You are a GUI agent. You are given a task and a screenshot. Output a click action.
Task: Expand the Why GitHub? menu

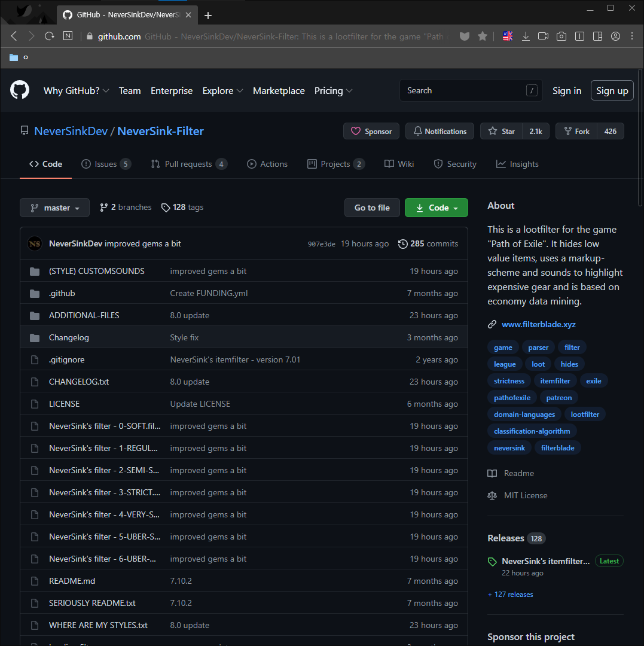[x=76, y=91]
